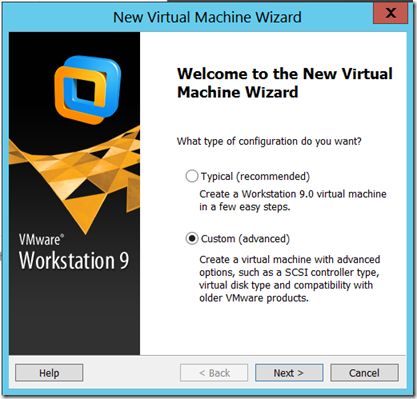Click the "Create a Workstation 9.0 virtual machine" description

293,200
